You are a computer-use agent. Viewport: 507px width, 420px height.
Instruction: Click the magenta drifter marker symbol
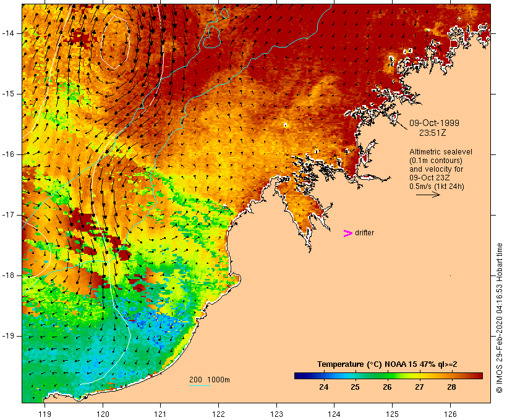(x=348, y=233)
